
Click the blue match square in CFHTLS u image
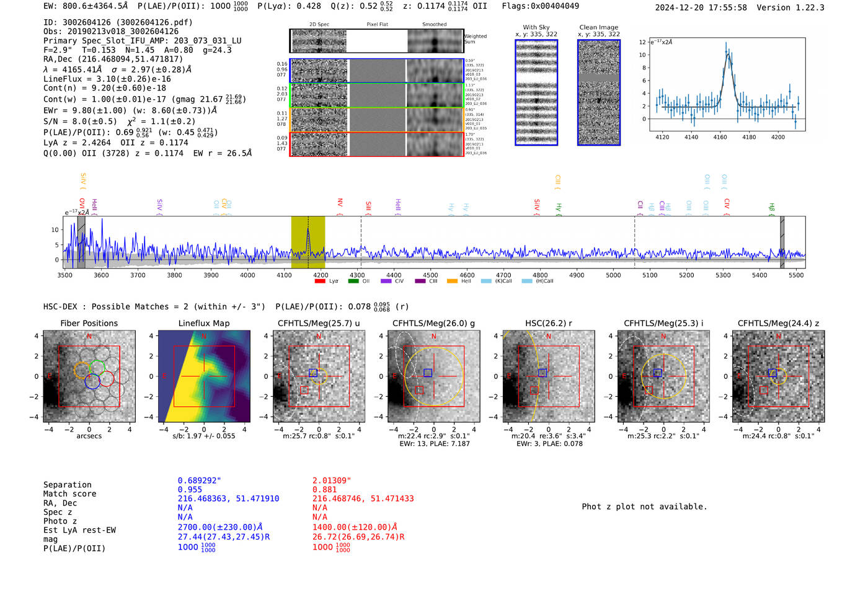click(313, 373)
